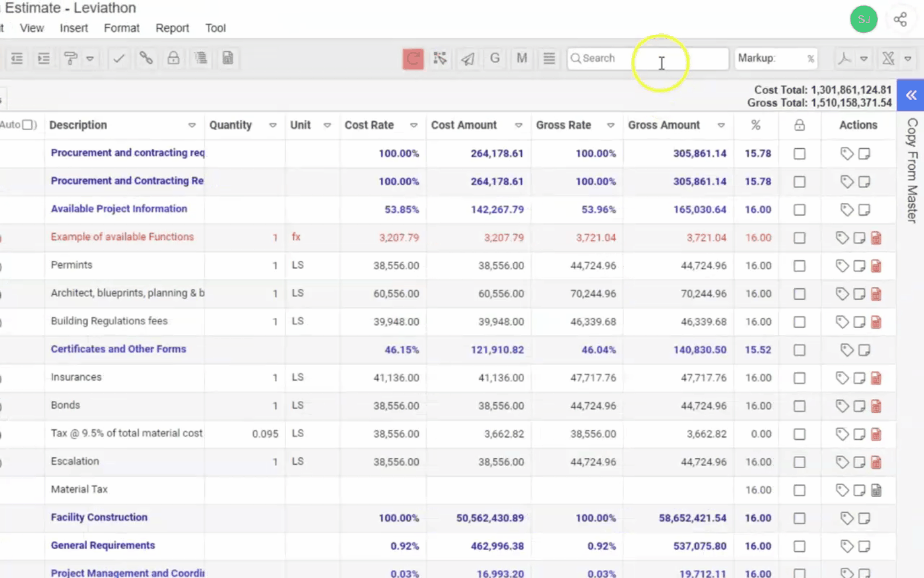The height and width of the screenshot is (578, 924).
Task: Open the General Requirements section row
Action: 103,545
